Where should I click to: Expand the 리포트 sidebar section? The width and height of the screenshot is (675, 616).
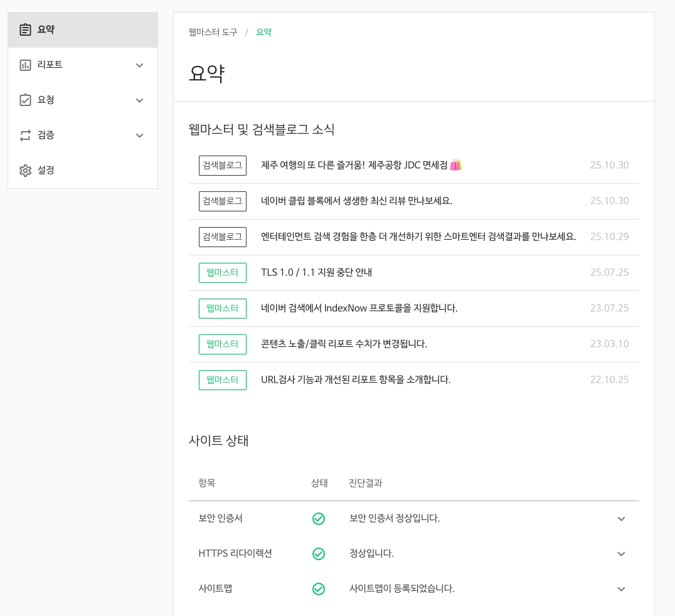pyautogui.click(x=139, y=65)
